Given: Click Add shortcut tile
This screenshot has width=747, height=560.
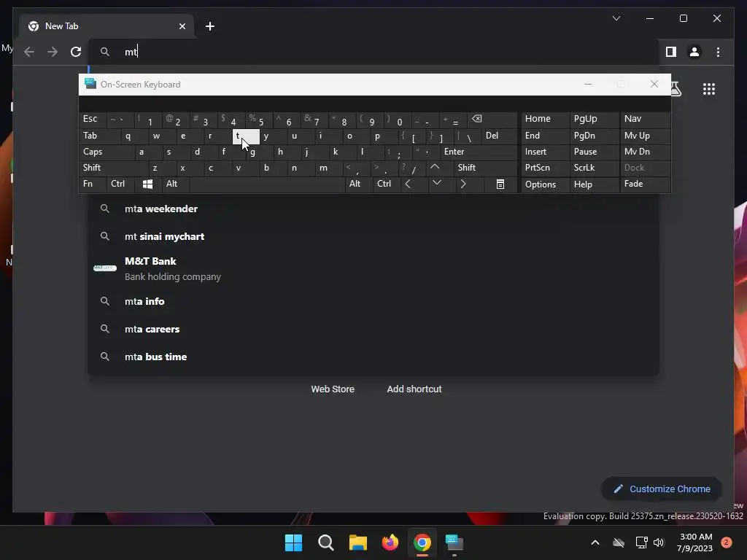Looking at the screenshot, I should point(414,389).
